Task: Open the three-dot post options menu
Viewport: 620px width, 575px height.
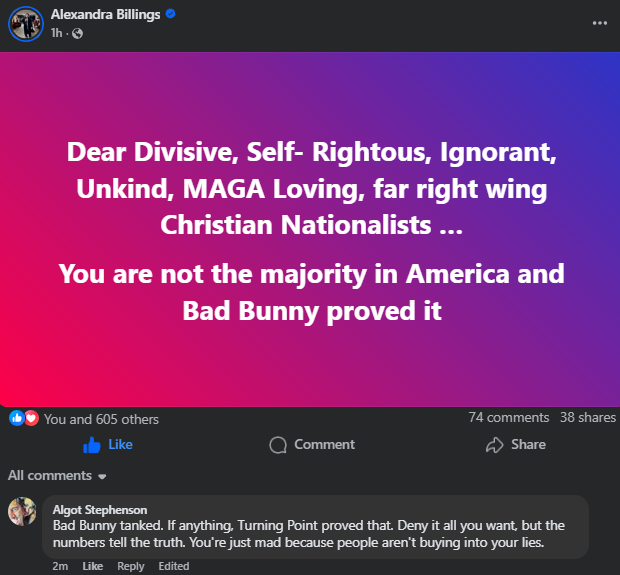Action: click(x=599, y=23)
